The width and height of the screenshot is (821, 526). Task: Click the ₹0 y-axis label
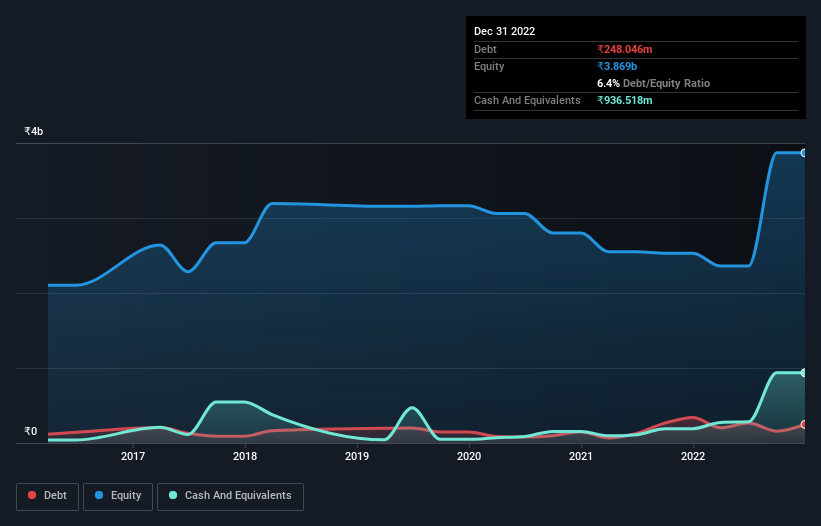[31, 431]
